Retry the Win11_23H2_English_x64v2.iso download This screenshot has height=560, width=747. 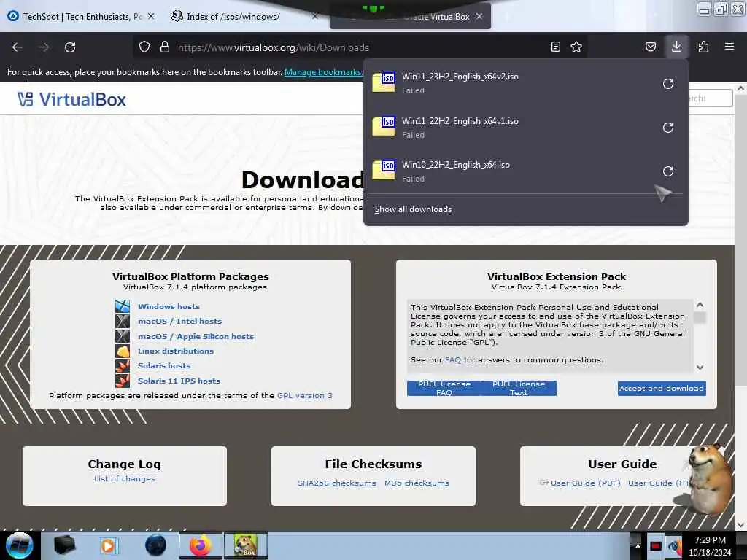(668, 84)
